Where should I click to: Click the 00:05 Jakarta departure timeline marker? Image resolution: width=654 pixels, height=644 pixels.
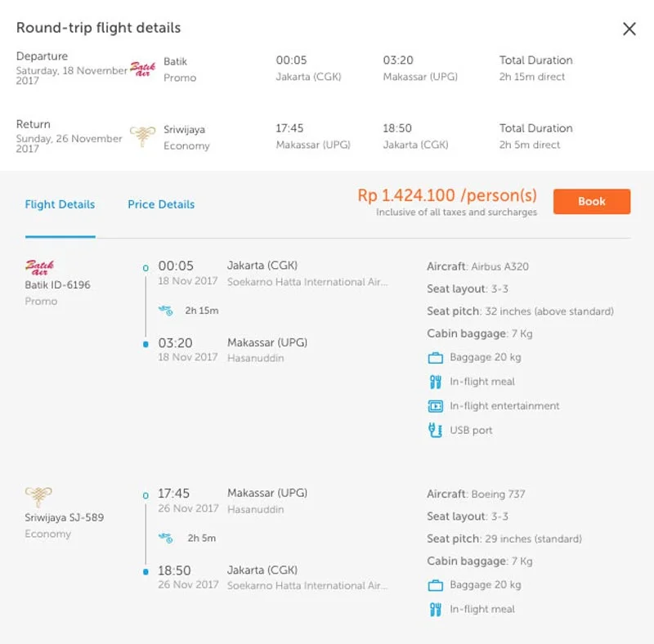[x=146, y=268]
